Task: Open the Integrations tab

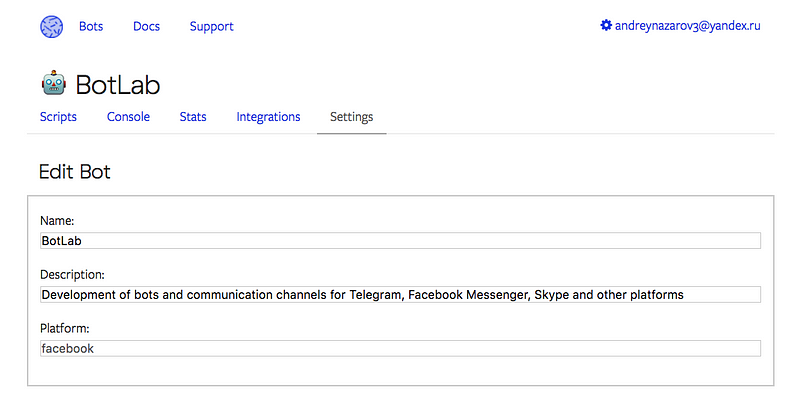Action: [268, 117]
